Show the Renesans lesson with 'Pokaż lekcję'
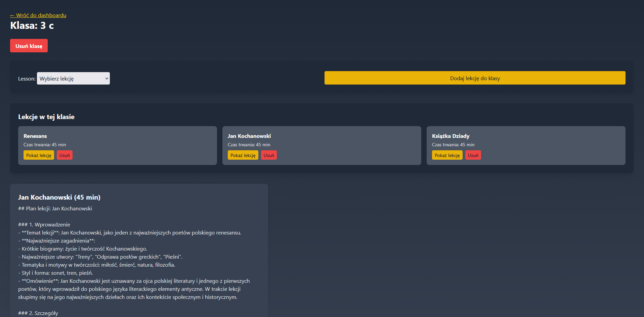644x317 pixels. coord(39,155)
